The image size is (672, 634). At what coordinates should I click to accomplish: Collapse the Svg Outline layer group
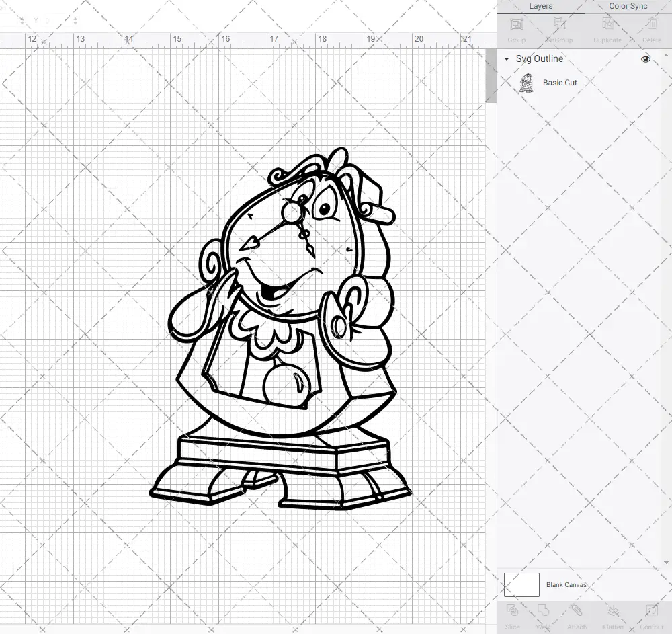tap(505, 59)
